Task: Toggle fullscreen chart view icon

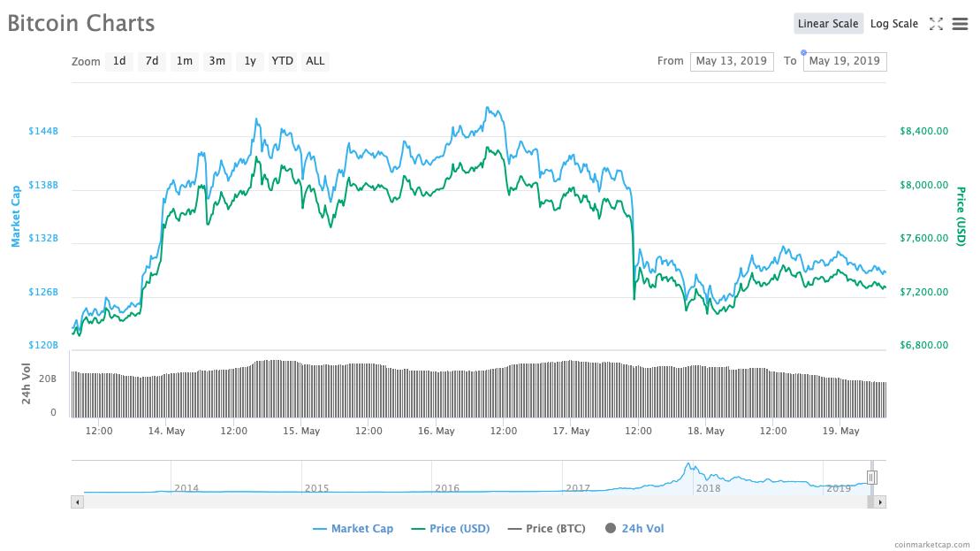Action: 936,24
